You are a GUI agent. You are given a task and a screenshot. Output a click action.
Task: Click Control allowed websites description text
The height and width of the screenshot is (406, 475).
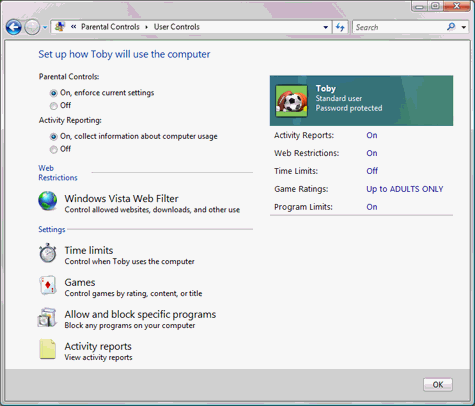point(152,210)
